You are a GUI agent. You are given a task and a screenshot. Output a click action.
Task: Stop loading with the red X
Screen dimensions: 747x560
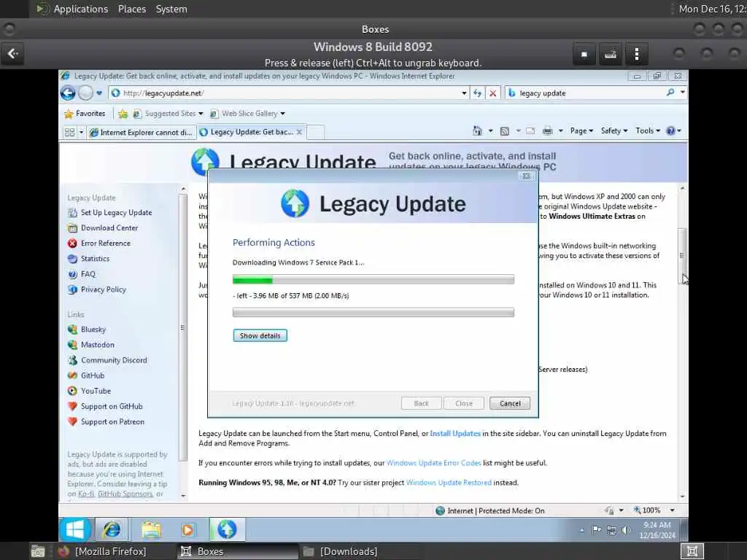493,93
